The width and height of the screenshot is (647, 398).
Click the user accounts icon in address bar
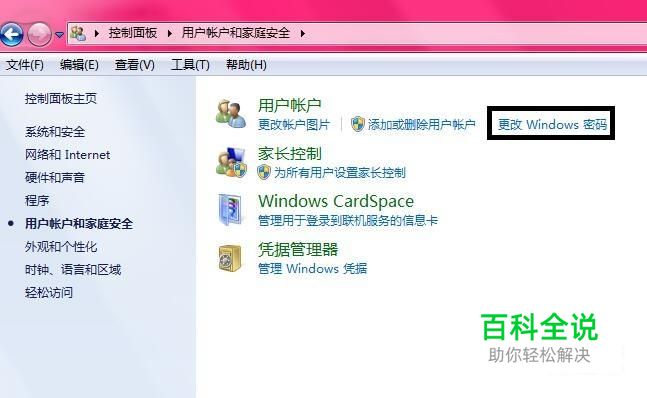pyautogui.click(x=78, y=33)
